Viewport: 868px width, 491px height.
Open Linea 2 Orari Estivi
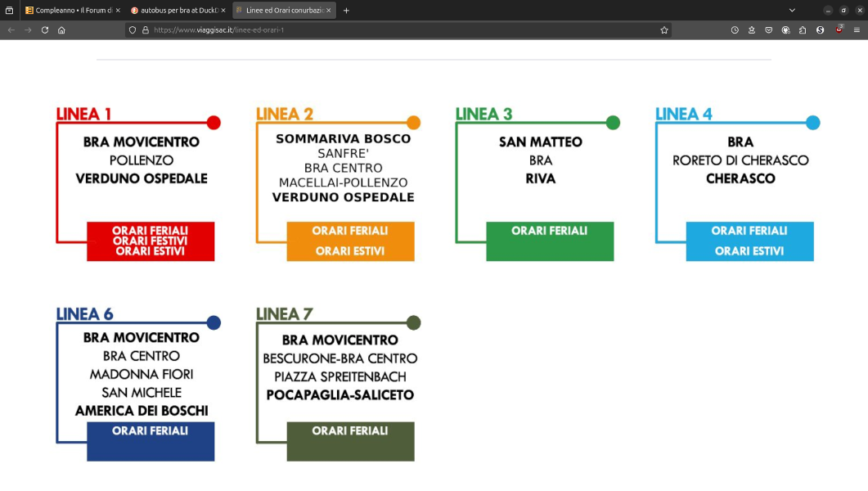tap(350, 251)
